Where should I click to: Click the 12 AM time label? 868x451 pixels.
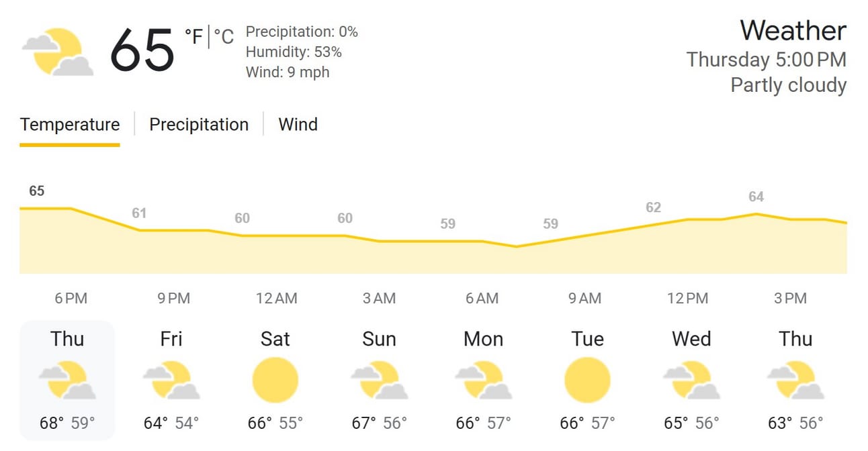click(276, 299)
